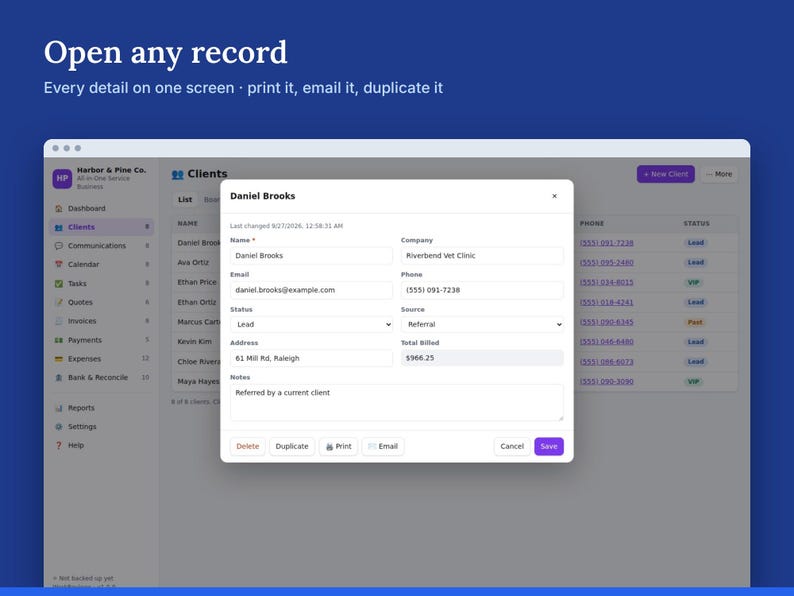
Task: Click phone link (555) 018-4241
Action: click(x=607, y=302)
